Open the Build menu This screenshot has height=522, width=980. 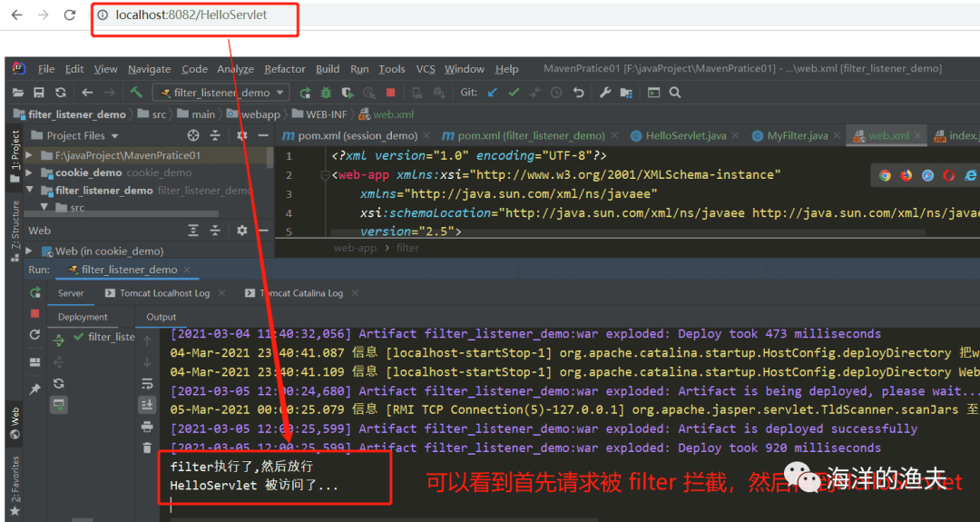[x=328, y=69]
